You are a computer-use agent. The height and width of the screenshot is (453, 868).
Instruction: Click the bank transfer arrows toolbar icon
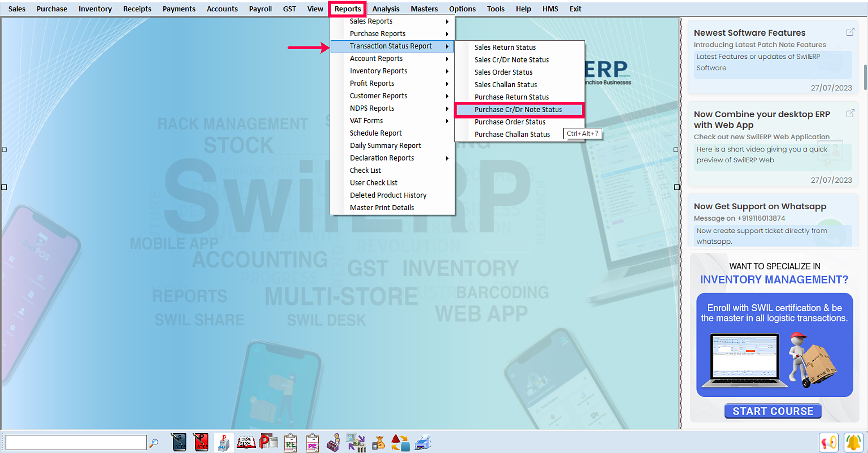[356, 443]
